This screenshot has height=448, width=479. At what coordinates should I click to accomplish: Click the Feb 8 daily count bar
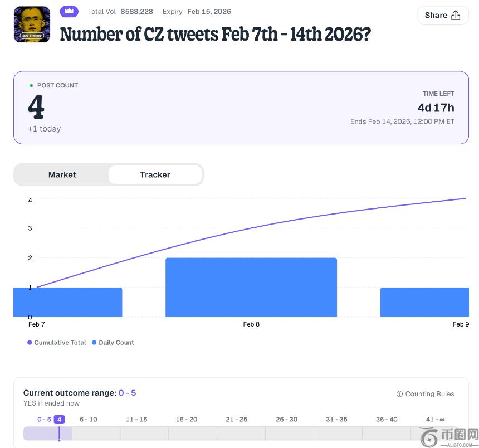(x=251, y=288)
